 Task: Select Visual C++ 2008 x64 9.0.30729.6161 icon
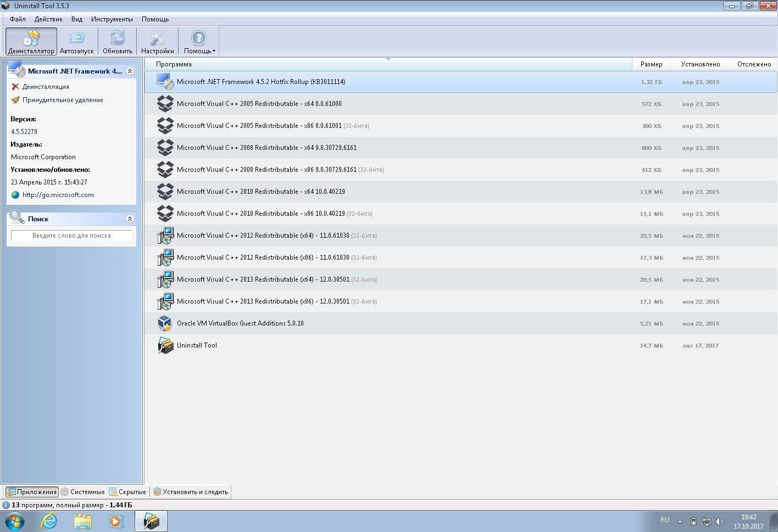[165, 148]
